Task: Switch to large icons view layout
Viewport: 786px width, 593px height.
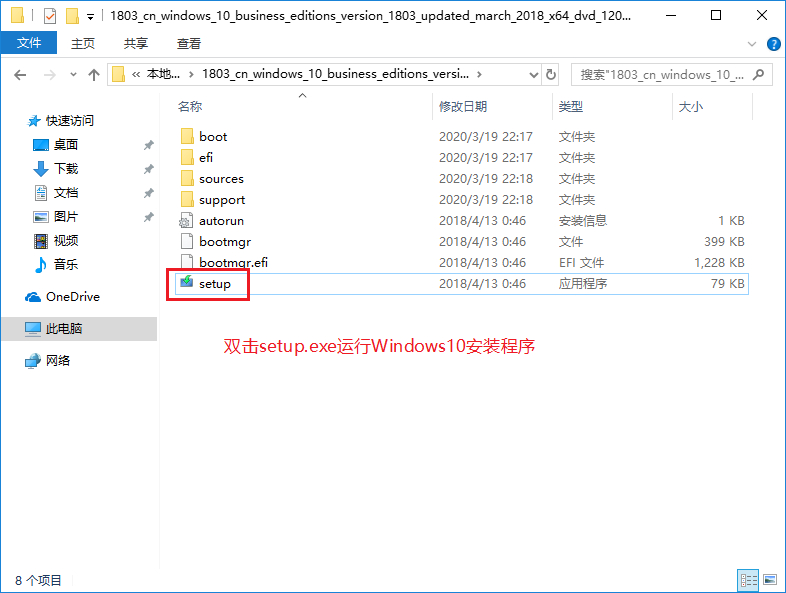Action: [769, 580]
